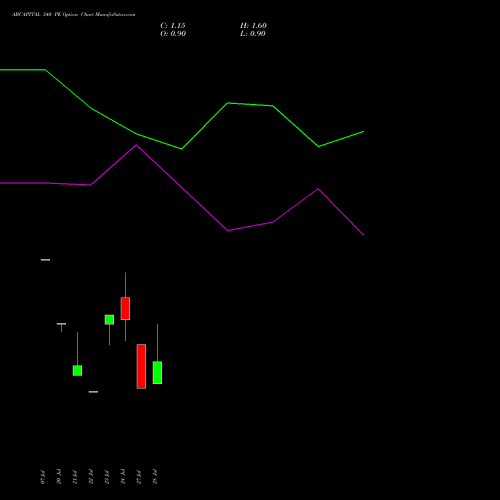Select the flat dash candle for 22 Jul

93,392
